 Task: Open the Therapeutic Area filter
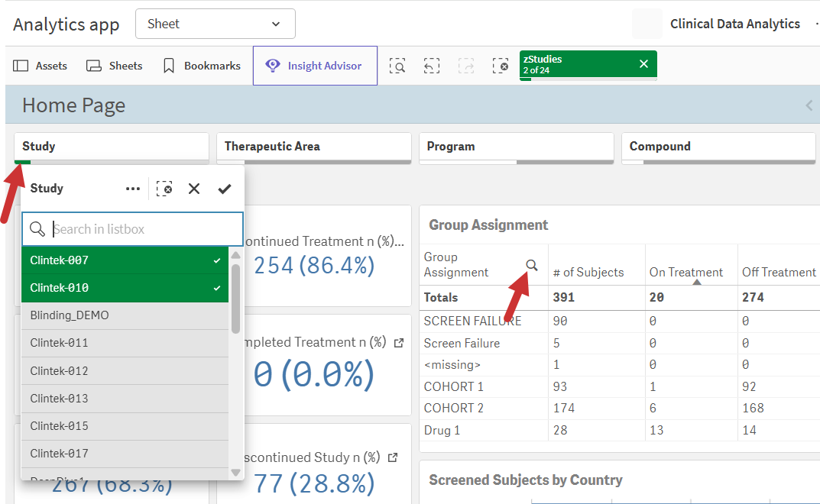click(314, 147)
